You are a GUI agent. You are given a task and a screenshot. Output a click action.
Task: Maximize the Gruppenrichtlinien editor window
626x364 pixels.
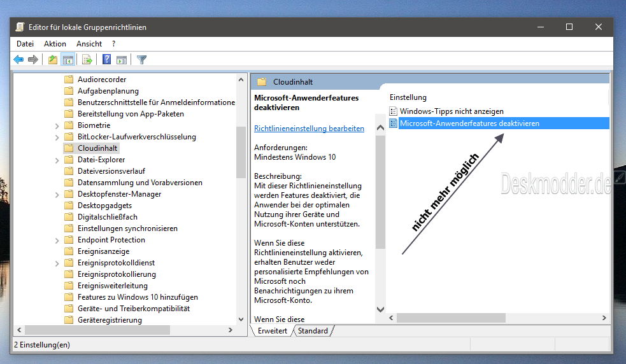(x=569, y=27)
